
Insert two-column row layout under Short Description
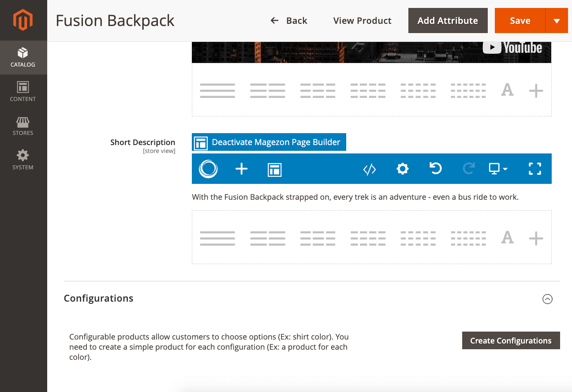(268, 238)
